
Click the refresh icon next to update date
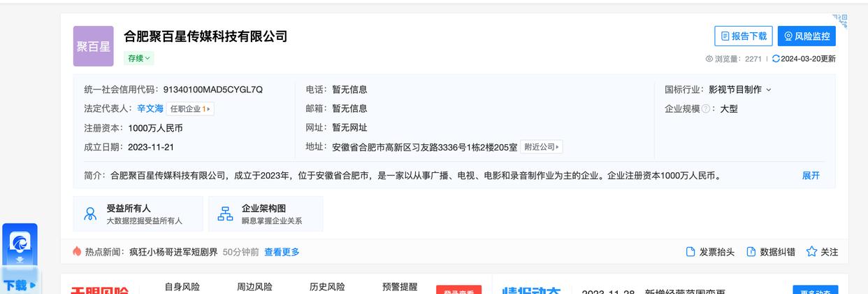776,59
